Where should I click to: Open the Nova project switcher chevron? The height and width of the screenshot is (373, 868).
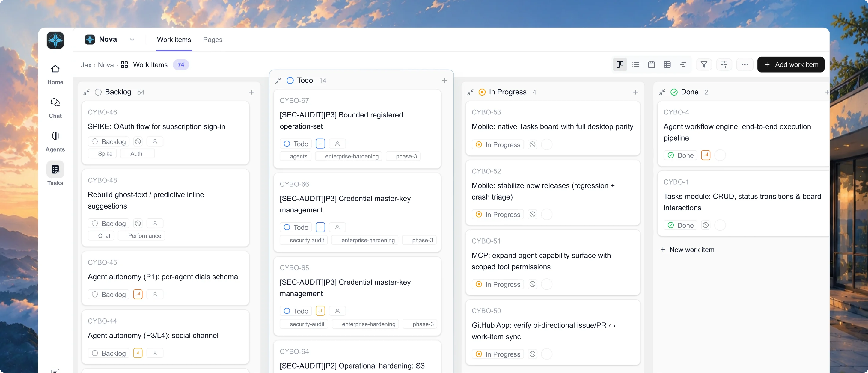click(132, 40)
